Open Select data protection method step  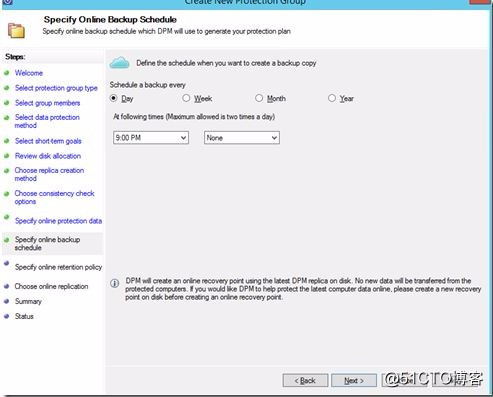tap(47, 121)
